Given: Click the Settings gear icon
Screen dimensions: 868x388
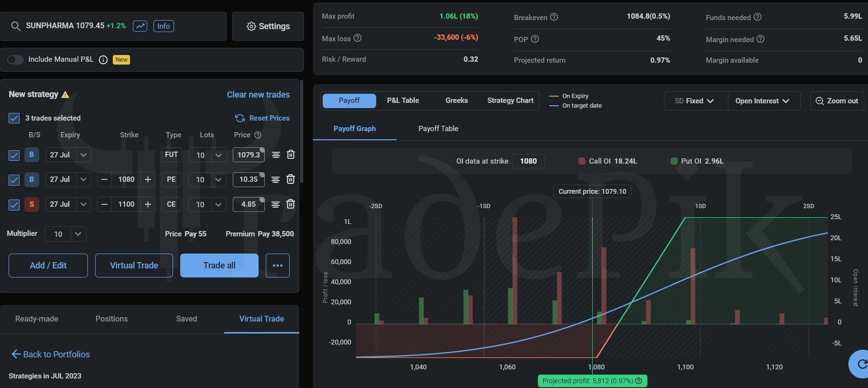Looking at the screenshot, I should pos(251,26).
